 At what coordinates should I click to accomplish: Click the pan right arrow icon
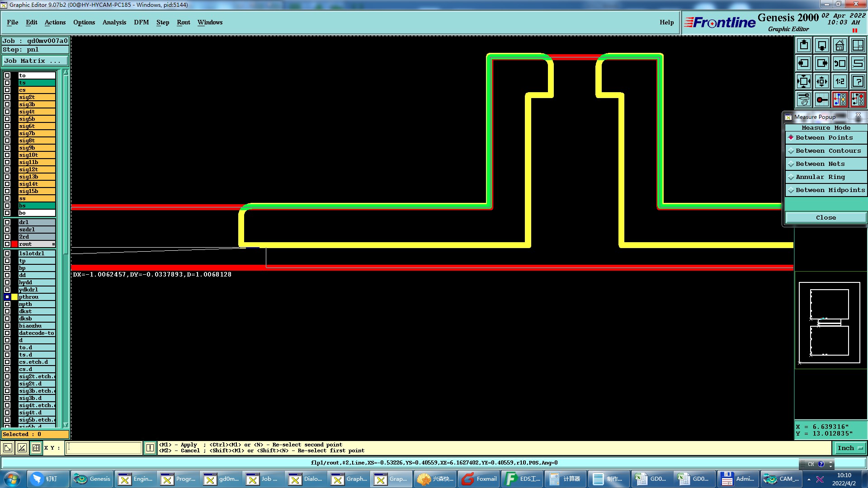pos(822,63)
